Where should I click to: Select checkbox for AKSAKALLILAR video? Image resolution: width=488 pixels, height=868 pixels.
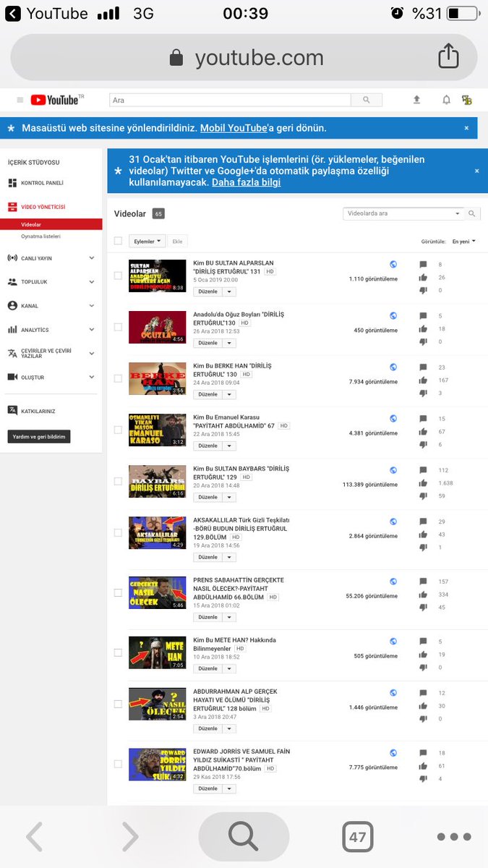coord(118,532)
